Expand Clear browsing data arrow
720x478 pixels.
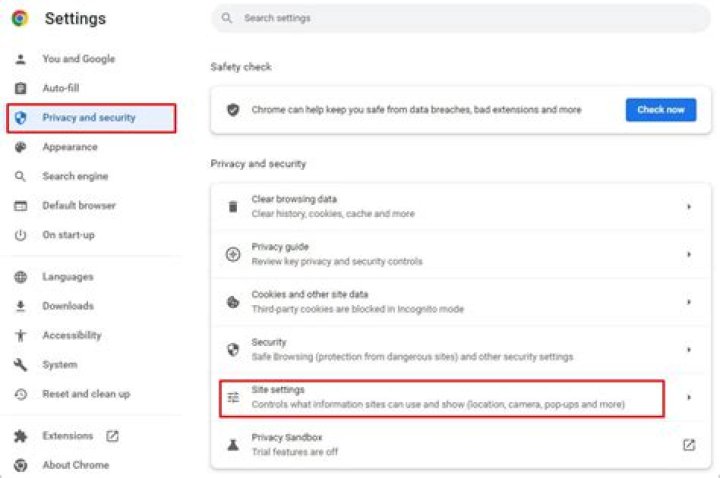click(x=689, y=207)
